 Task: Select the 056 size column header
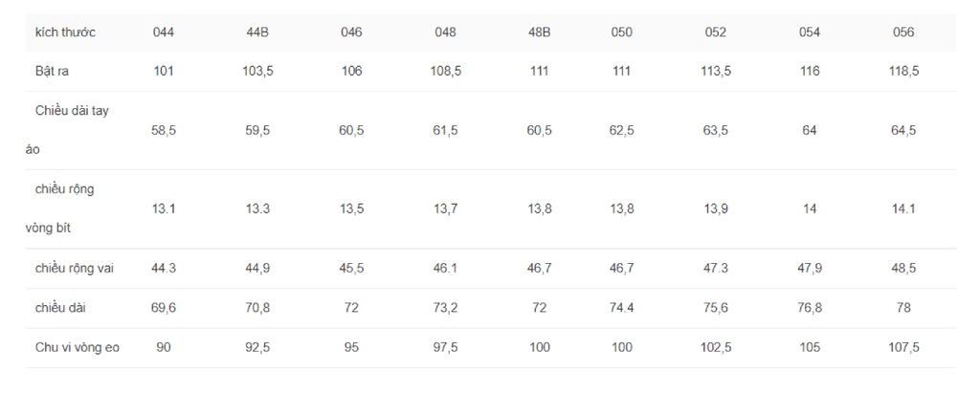tap(903, 33)
